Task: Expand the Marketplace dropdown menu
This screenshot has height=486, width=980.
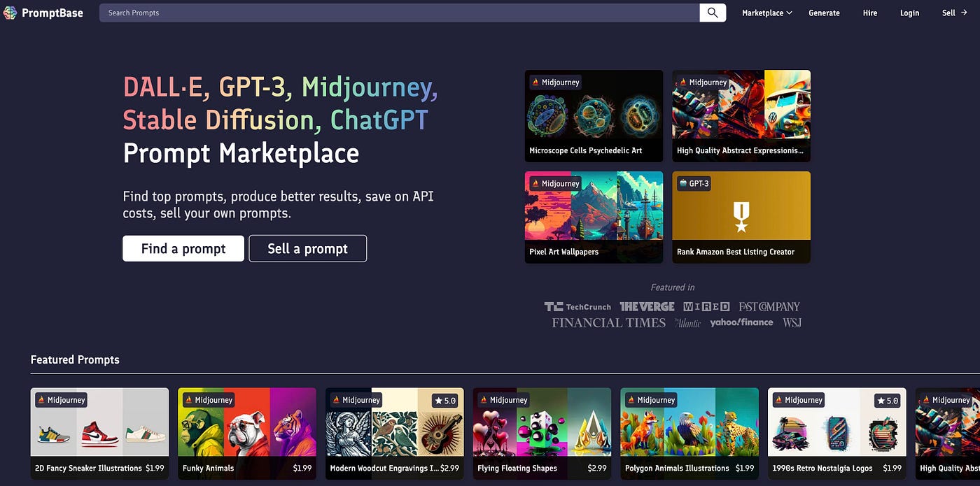Action: [x=766, y=13]
